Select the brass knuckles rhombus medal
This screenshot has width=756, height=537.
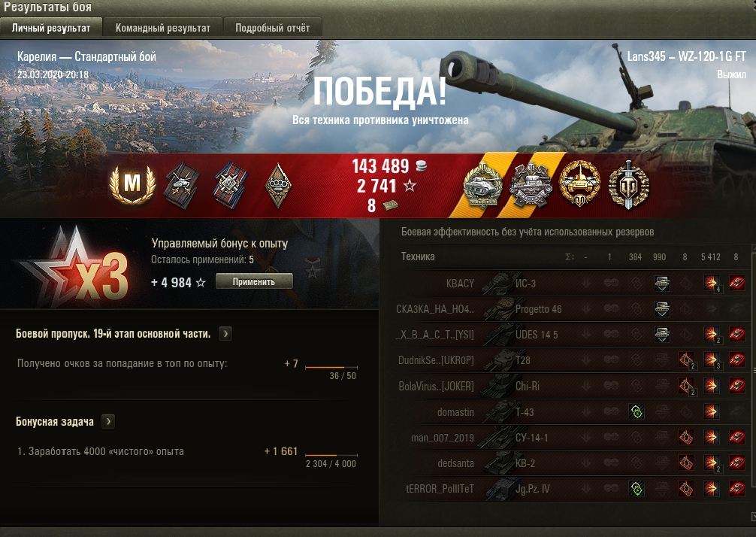[278, 185]
